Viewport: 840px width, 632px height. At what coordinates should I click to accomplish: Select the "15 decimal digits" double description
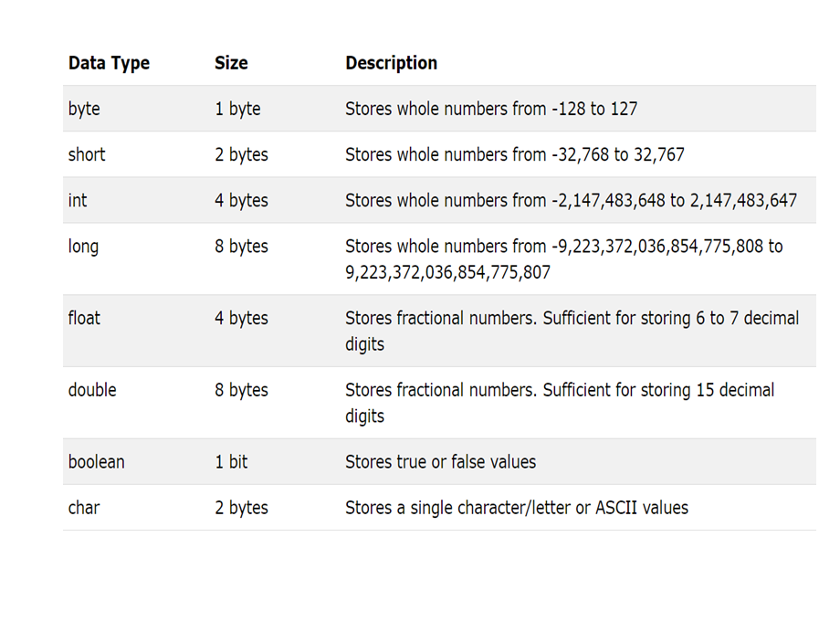click(559, 403)
